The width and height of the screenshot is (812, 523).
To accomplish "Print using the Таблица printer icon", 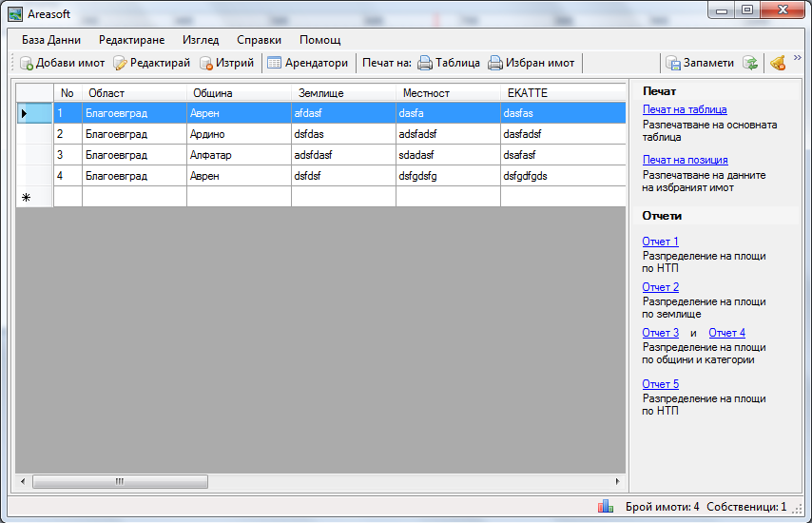I will (425, 64).
